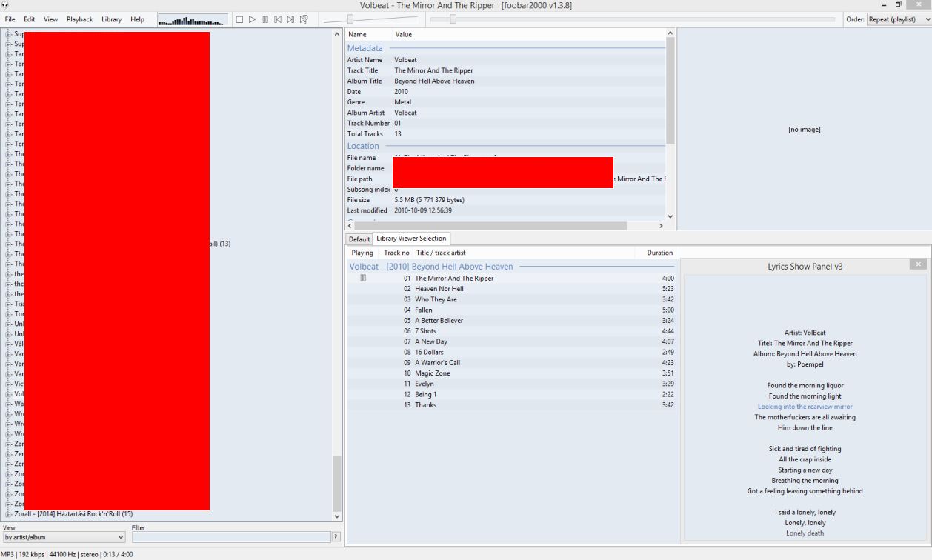Image resolution: width=932 pixels, height=560 pixels.
Task: Click the Playing column header
Action: (x=362, y=253)
